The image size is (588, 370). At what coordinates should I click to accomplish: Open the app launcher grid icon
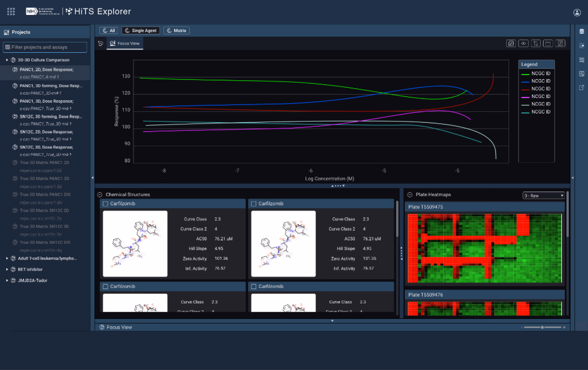click(11, 11)
